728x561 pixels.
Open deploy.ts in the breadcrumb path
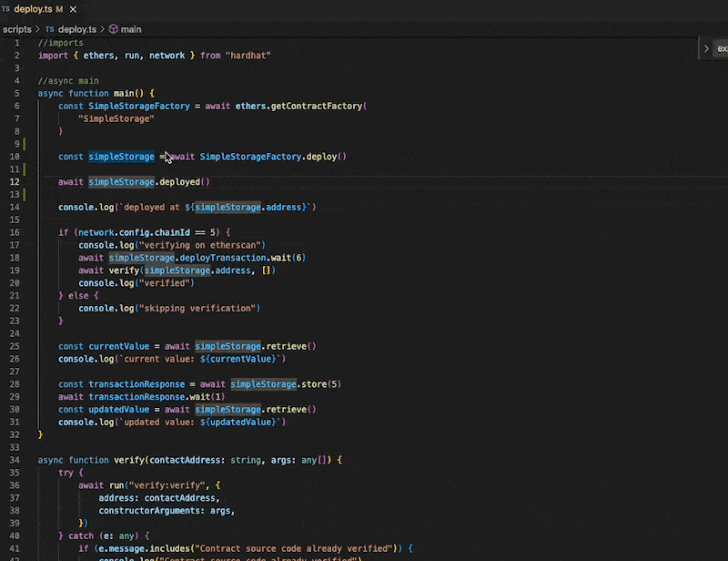[x=77, y=29]
